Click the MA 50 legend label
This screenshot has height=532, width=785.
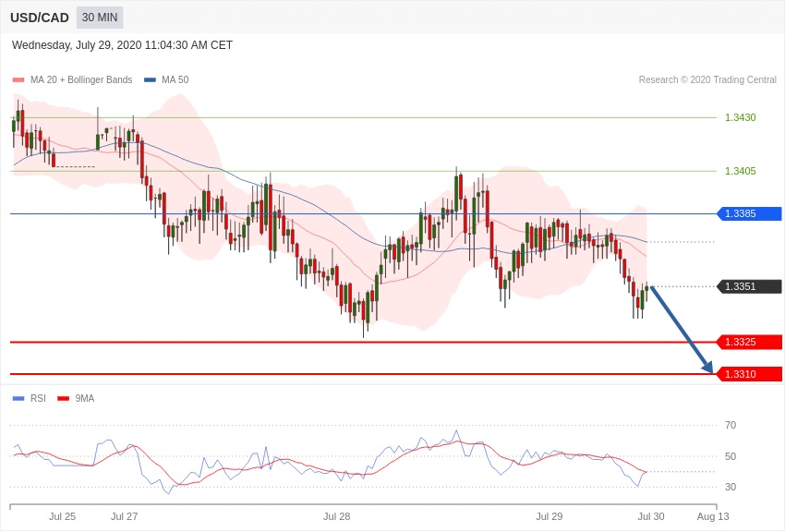(175, 80)
